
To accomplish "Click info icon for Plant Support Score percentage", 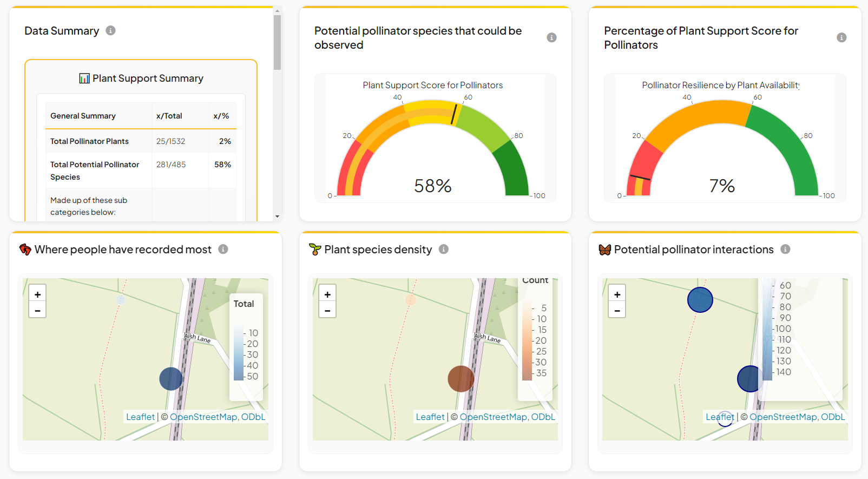I will pyautogui.click(x=841, y=37).
